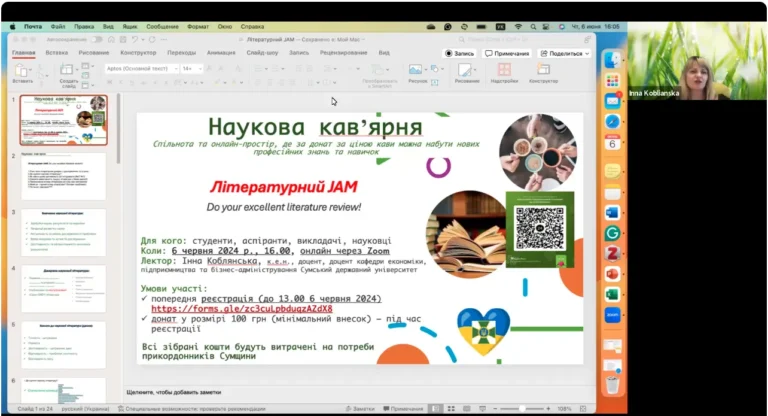Open Safari from the Dock
The width and height of the screenshot is (768, 416).
coord(612,122)
